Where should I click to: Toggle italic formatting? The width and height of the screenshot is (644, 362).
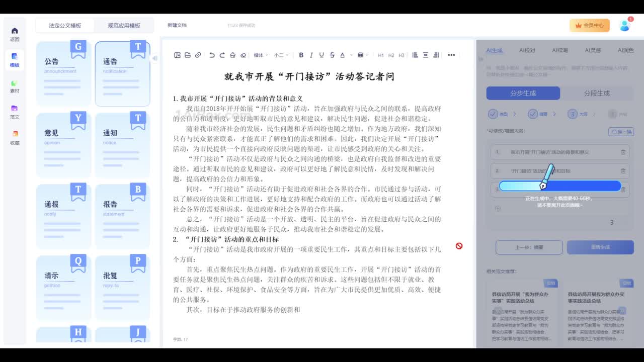pos(311,55)
